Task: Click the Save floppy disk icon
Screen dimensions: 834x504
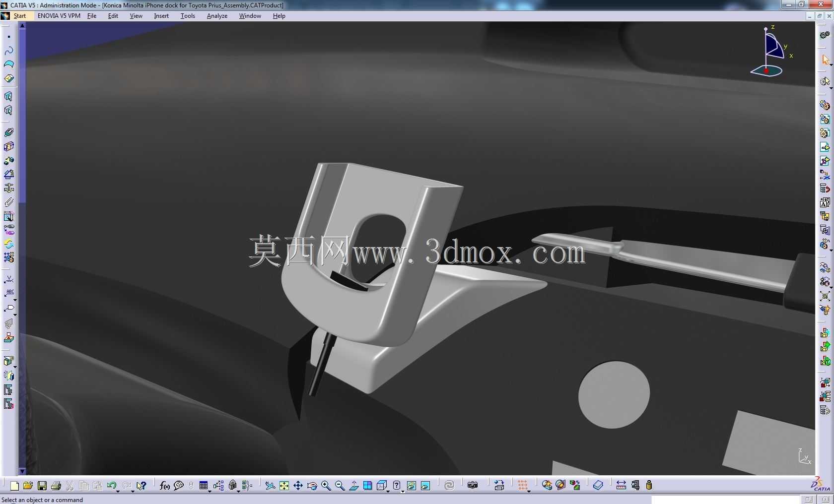Action: pyautogui.click(x=42, y=486)
